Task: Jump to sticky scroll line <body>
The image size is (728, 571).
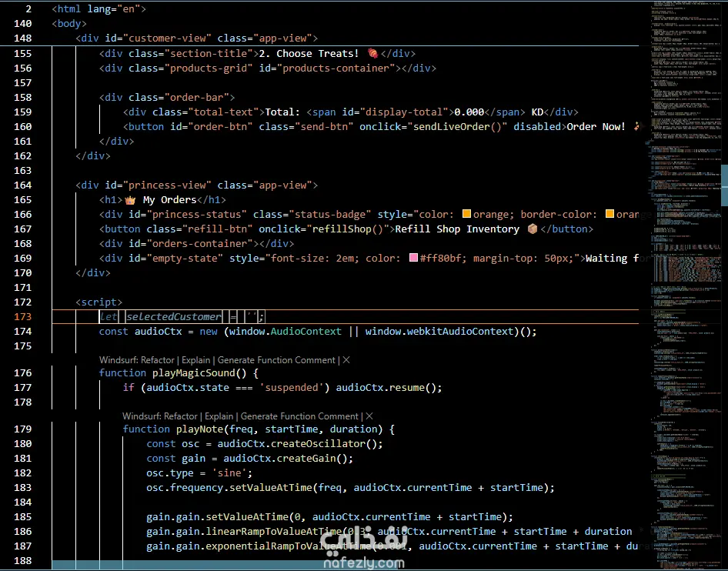Action: click(x=69, y=24)
